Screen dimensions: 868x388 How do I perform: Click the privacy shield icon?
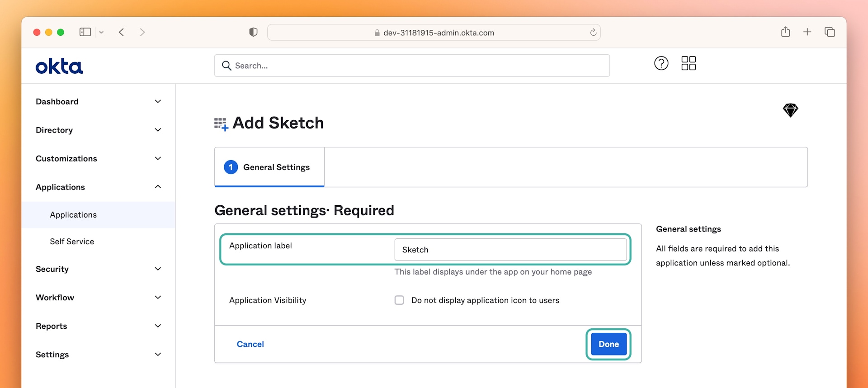coord(253,32)
